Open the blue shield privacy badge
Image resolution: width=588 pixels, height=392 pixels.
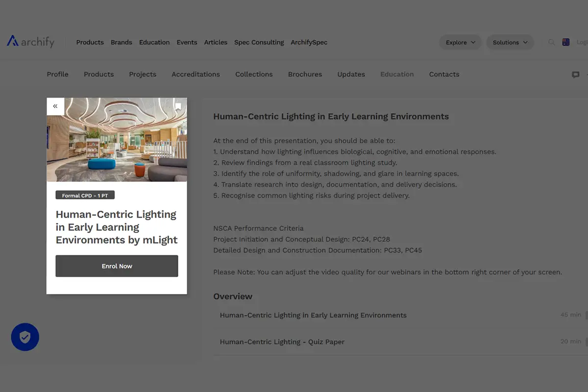tap(25, 337)
